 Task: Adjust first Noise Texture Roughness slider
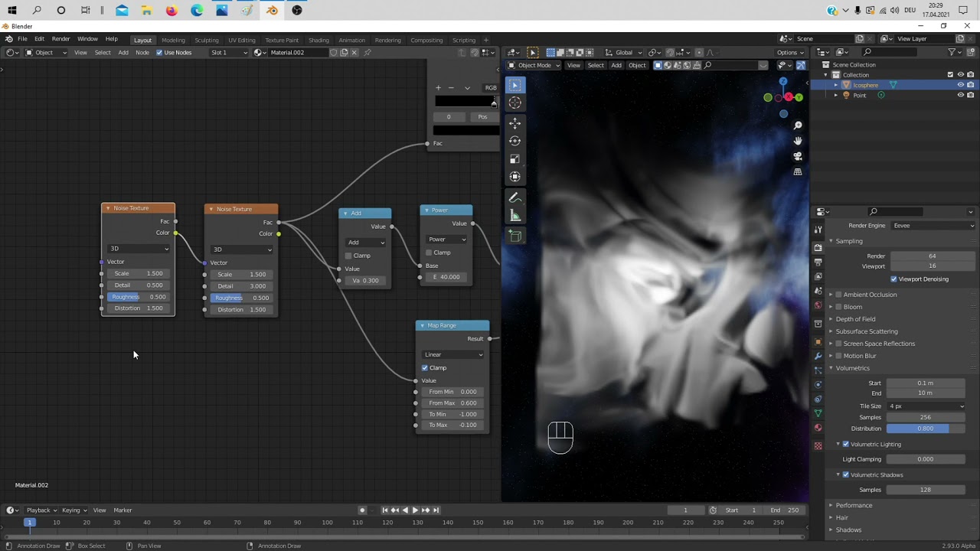click(x=138, y=297)
